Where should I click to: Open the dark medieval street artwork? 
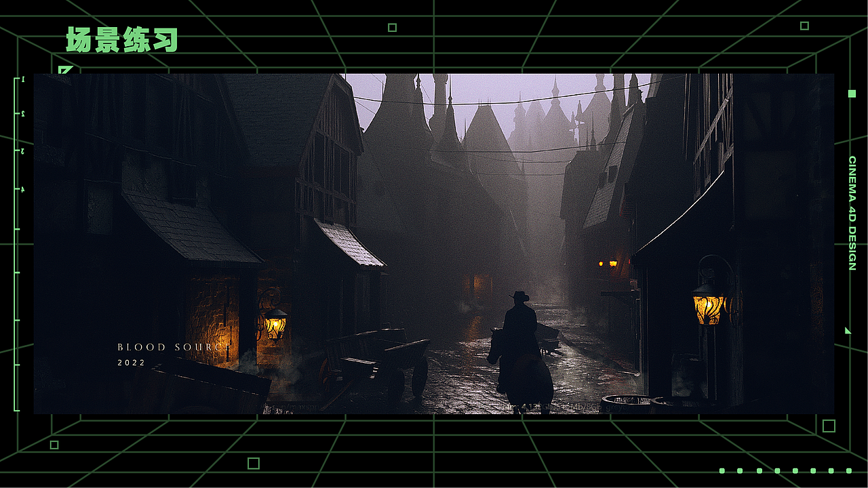(x=434, y=243)
